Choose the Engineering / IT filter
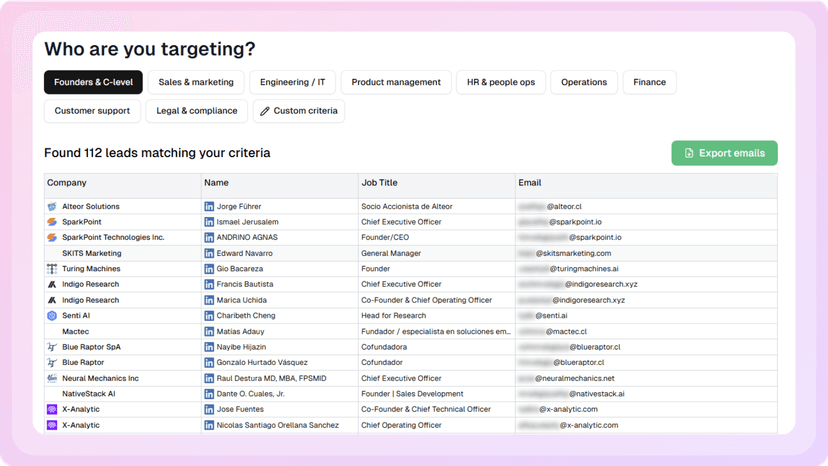Image resolution: width=828 pixels, height=466 pixels. (x=293, y=82)
